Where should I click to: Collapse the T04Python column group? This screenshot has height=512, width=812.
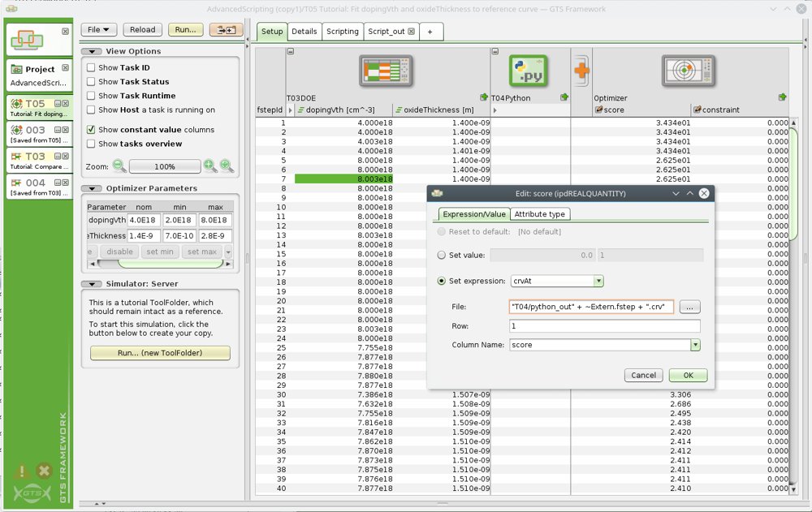tap(495, 51)
